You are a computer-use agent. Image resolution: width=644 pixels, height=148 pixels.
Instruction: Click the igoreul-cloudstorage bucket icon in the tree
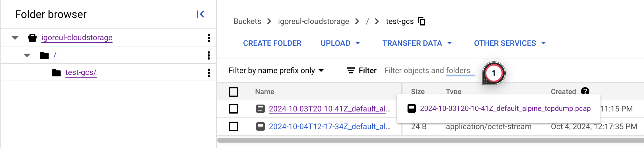click(x=32, y=38)
